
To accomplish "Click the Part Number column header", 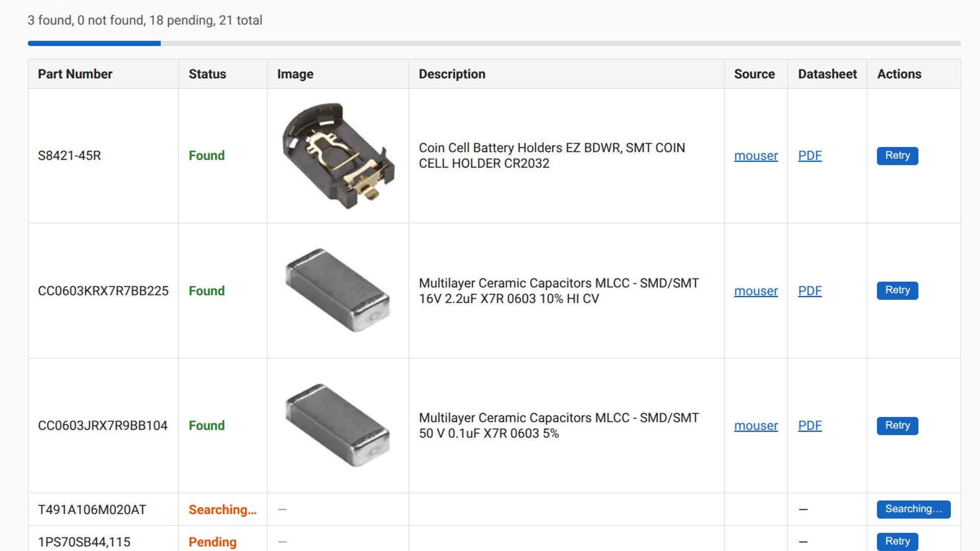I will click(75, 74).
